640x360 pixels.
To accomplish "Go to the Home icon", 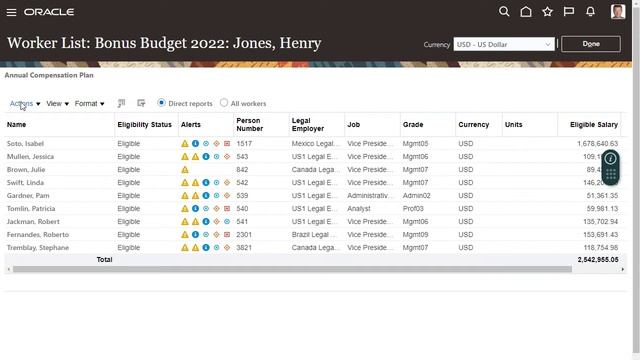I will coord(526,12).
